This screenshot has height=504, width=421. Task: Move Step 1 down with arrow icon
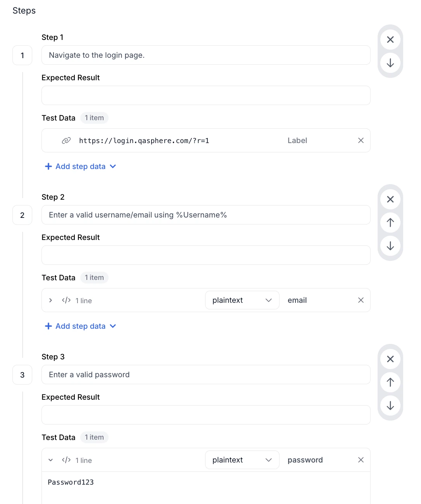pos(390,63)
